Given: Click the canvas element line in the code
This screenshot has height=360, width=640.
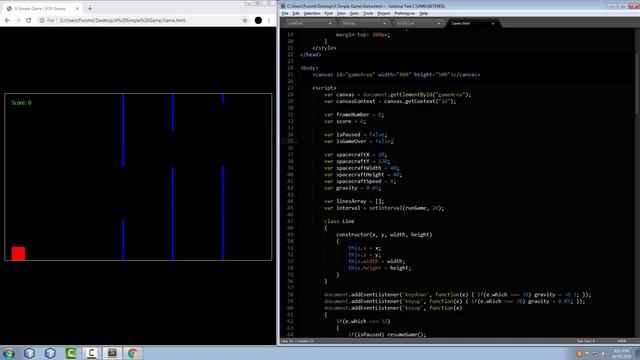Looking at the screenshot, I should tap(396, 75).
